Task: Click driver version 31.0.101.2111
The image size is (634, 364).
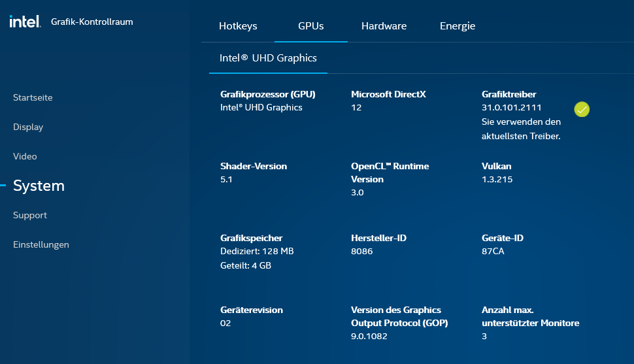Action: (x=512, y=108)
